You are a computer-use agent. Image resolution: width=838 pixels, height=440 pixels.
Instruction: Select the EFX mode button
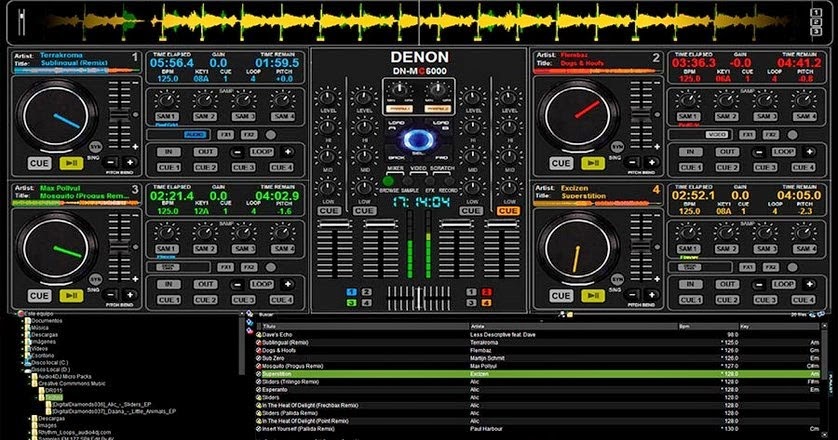click(430, 181)
